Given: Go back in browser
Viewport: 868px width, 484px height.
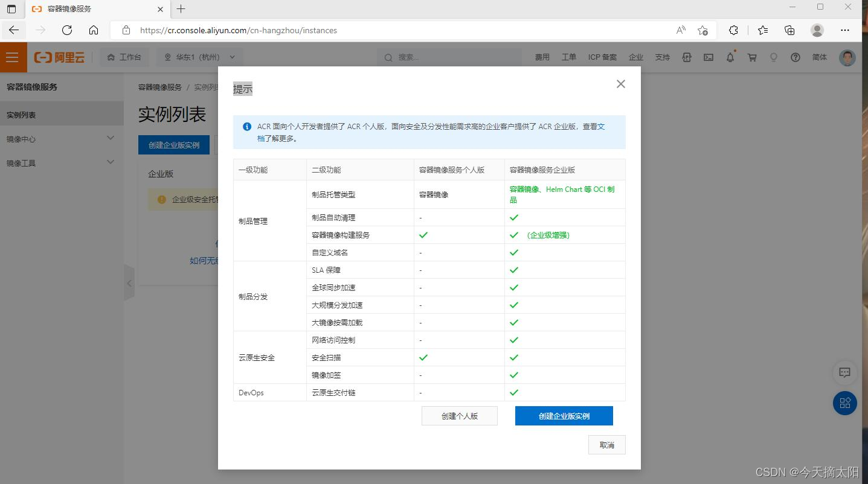Looking at the screenshot, I should tap(14, 30).
